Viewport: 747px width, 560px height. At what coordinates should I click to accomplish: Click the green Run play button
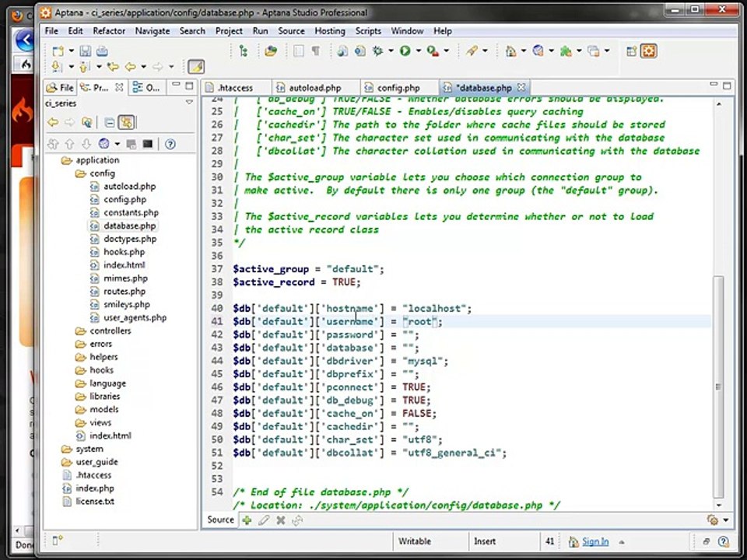point(405,51)
